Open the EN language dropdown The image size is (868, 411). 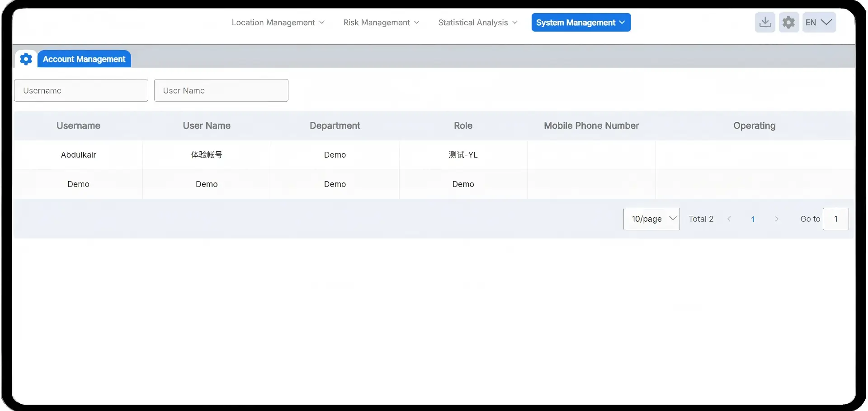pyautogui.click(x=819, y=23)
